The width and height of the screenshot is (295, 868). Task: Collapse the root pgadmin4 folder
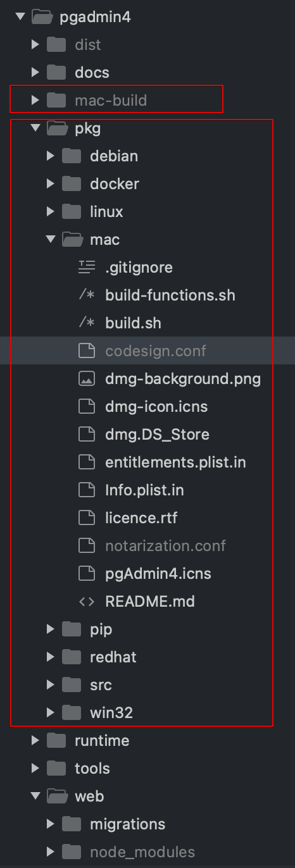pyautogui.click(x=20, y=17)
